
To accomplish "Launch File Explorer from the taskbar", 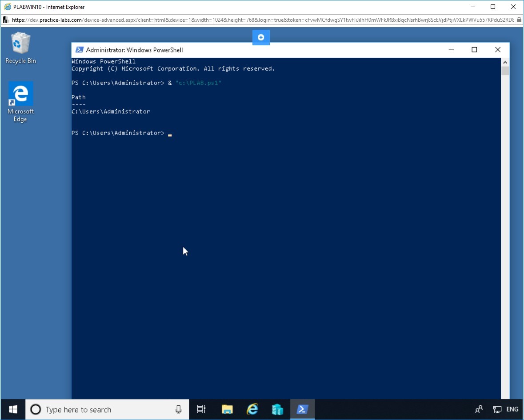I will 227,409.
